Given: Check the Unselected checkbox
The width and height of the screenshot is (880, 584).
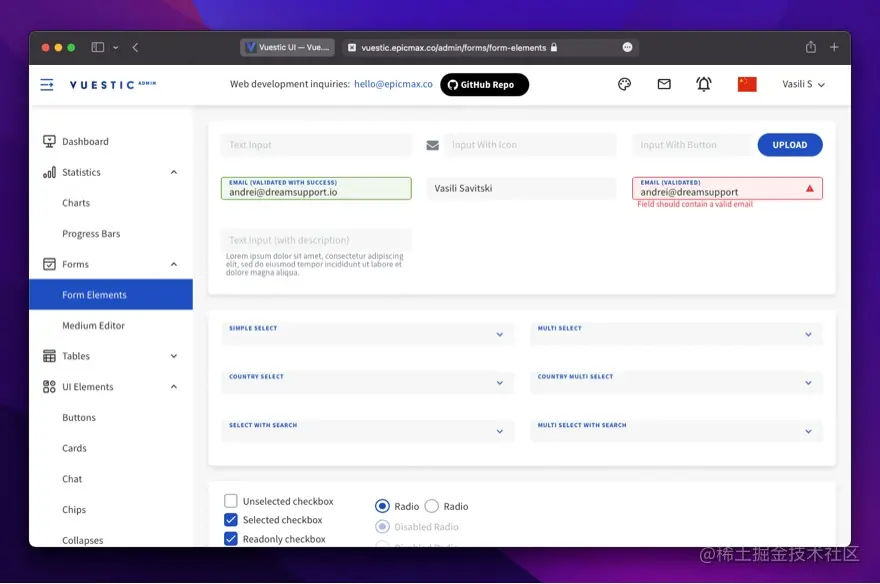Looking at the screenshot, I should pos(230,501).
